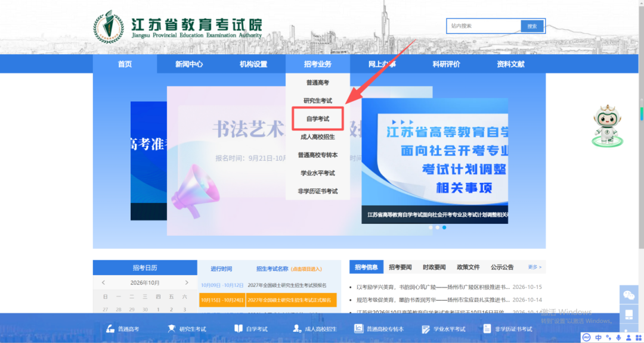The height and width of the screenshot is (343, 644).
Task: Click the microphone icon in the input toolbar
Action: pyautogui.click(x=618, y=337)
